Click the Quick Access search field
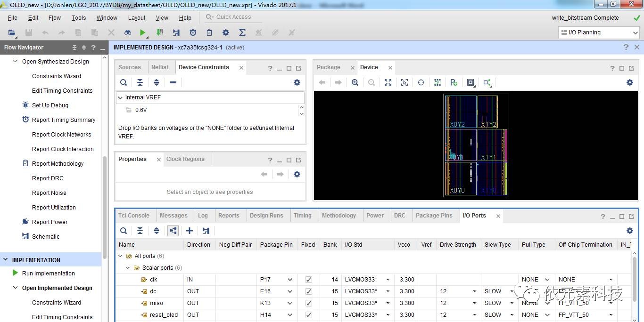This screenshot has width=644, height=322. (x=234, y=17)
